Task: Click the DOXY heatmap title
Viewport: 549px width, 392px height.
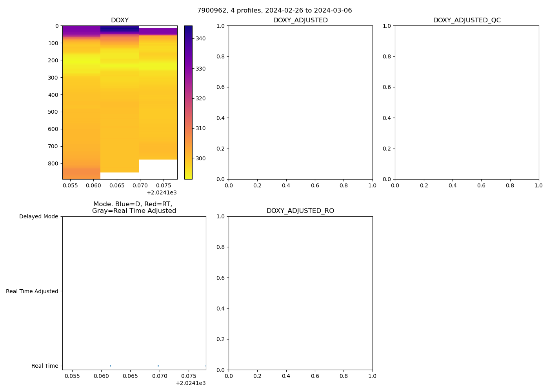Action: coord(120,20)
